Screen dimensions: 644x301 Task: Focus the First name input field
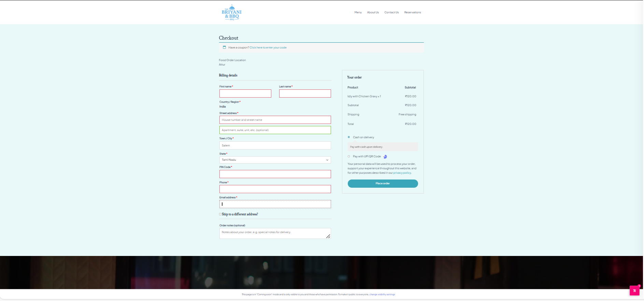point(245,94)
